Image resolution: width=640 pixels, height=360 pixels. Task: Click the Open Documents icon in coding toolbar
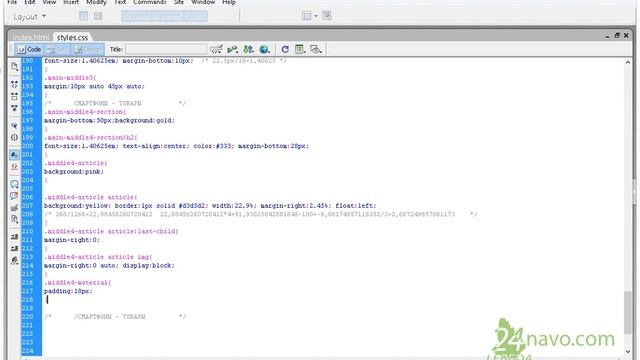pos(14,67)
